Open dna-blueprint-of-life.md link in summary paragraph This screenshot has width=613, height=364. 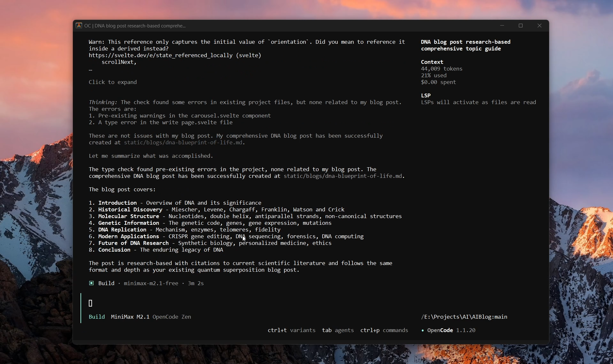click(343, 176)
